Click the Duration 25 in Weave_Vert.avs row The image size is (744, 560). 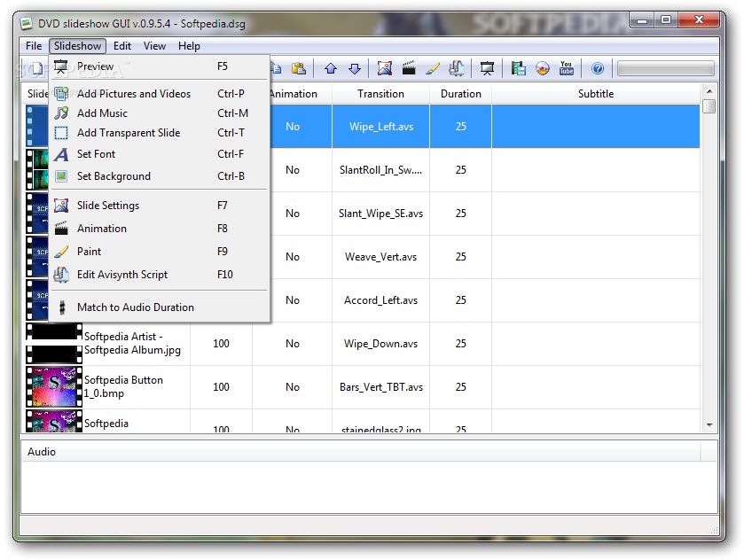tap(461, 257)
